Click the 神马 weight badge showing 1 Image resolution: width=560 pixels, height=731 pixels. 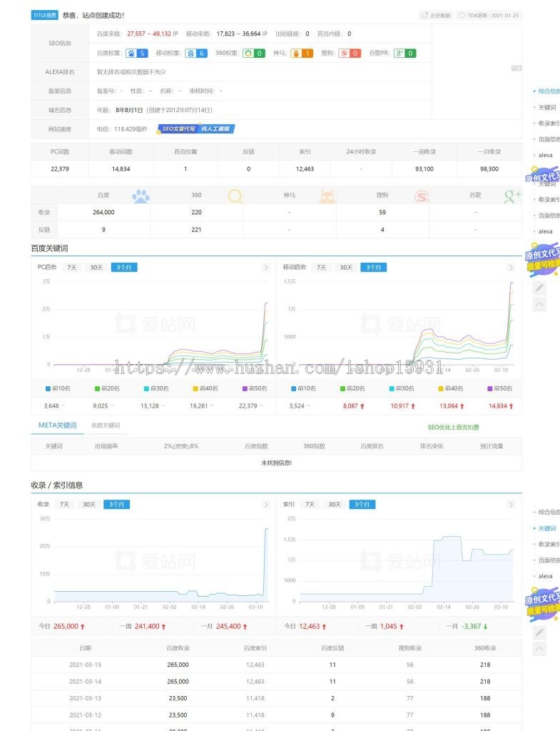302,53
